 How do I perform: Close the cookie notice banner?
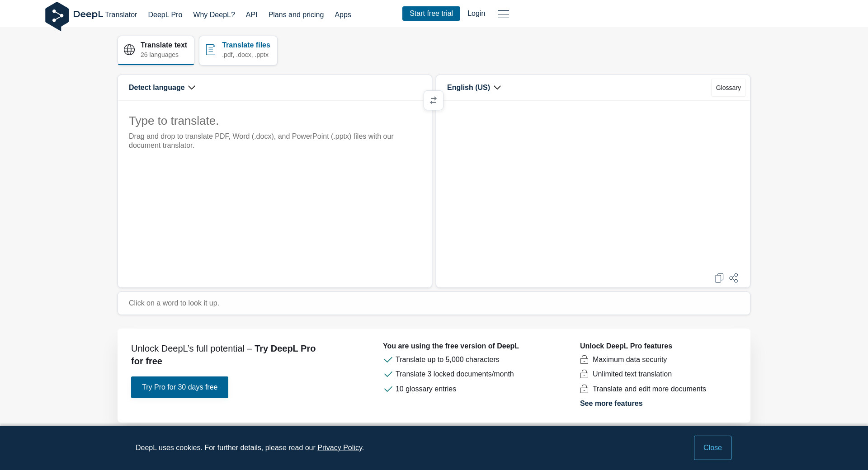point(712,448)
